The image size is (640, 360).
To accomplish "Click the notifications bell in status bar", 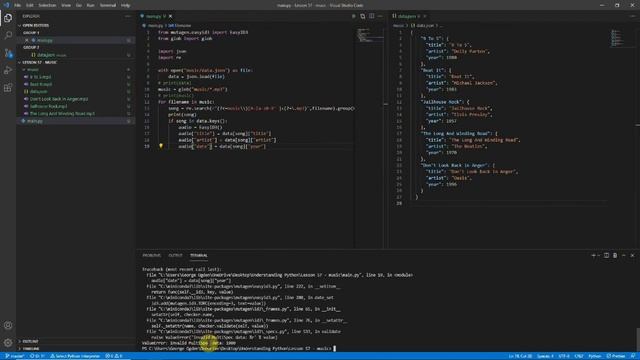I will [x=633, y=356].
